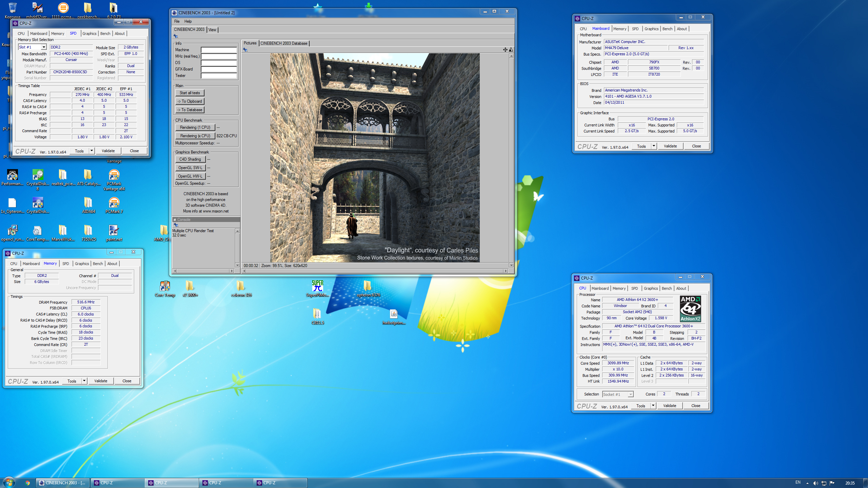Open Cinebench File menu
The image size is (868, 488).
tap(177, 21)
